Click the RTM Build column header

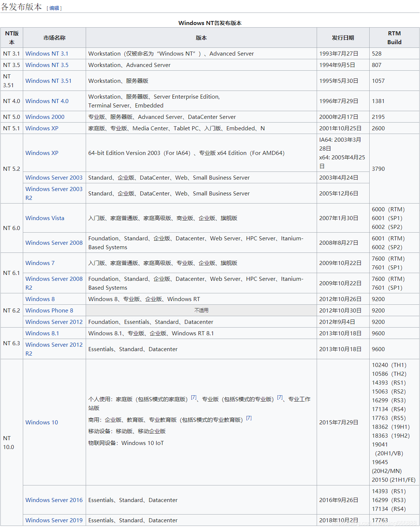[394, 38]
